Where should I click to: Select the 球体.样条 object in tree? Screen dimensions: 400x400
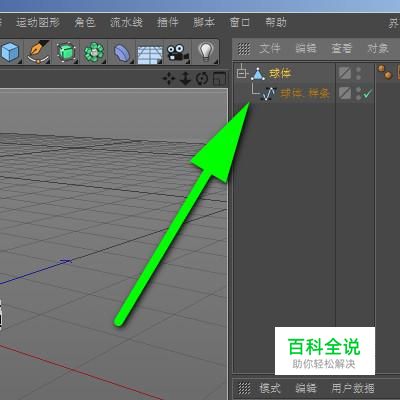click(305, 93)
